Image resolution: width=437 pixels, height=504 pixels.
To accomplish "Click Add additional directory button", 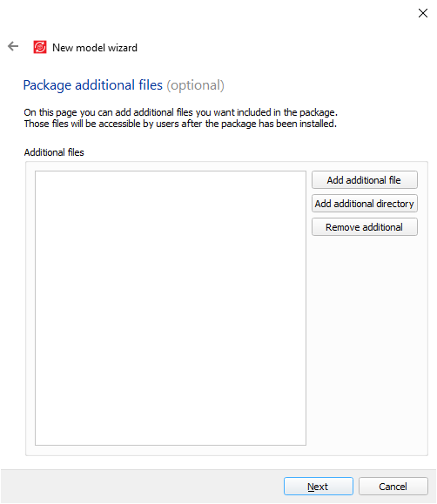I will 365,204.
